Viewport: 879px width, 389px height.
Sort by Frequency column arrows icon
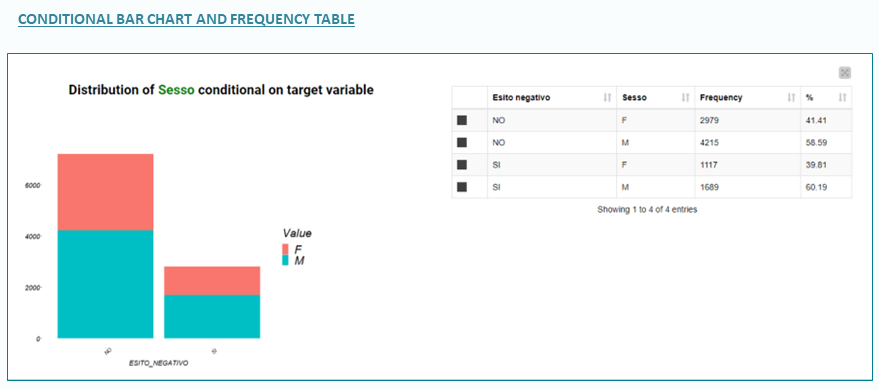[x=791, y=98]
